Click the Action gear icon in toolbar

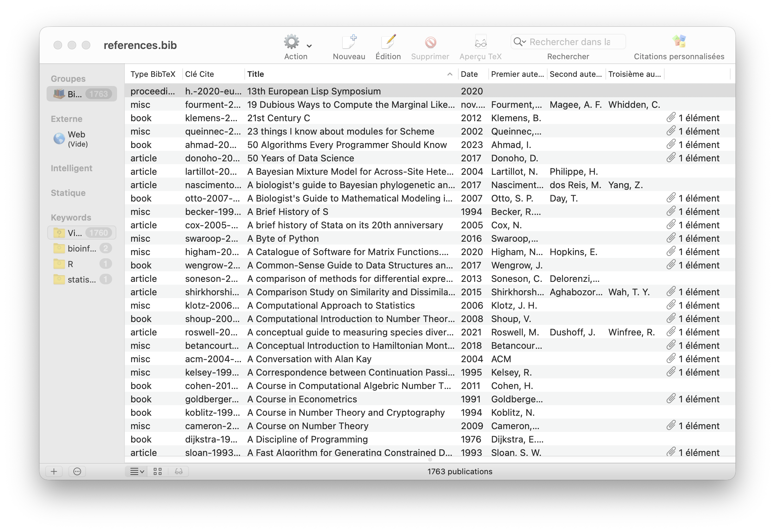pos(292,42)
